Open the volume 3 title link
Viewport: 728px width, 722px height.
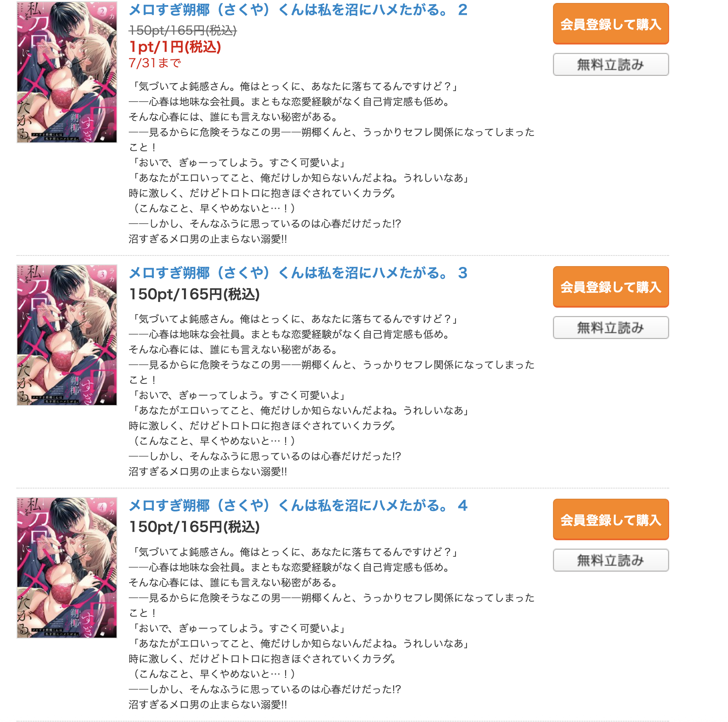[298, 273]
